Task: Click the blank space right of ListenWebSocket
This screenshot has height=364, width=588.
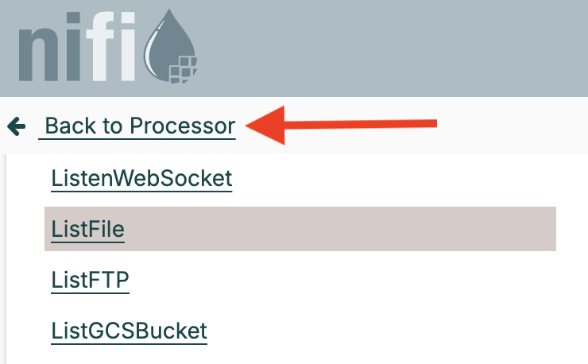Action: pyautogui.click(x=397, y=178)
